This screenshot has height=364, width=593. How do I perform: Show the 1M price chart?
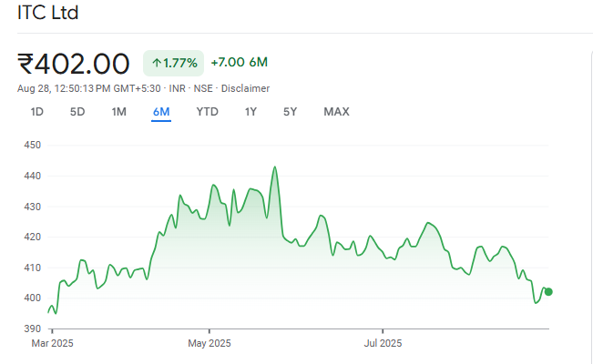coord(118,112)
